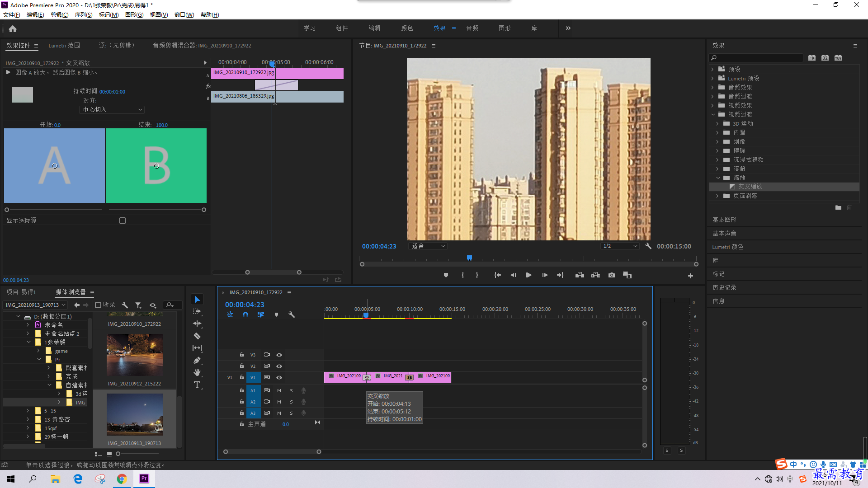Expand the 音频效果 folder

click(x=712, y=87)
